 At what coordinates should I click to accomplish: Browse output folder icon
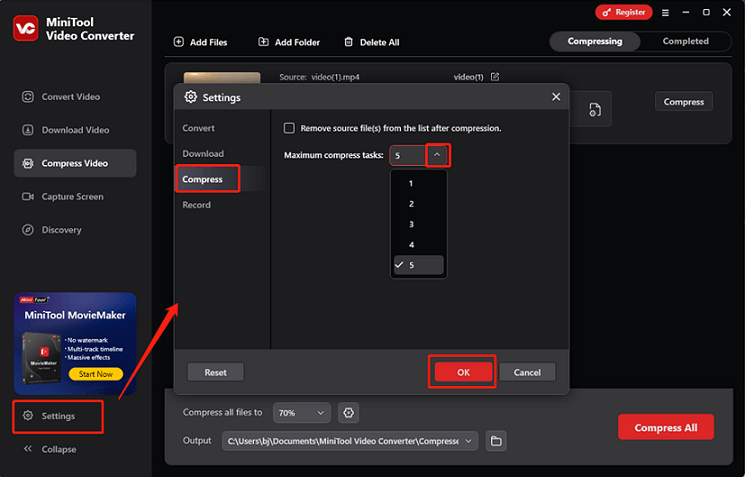(496, 441)
